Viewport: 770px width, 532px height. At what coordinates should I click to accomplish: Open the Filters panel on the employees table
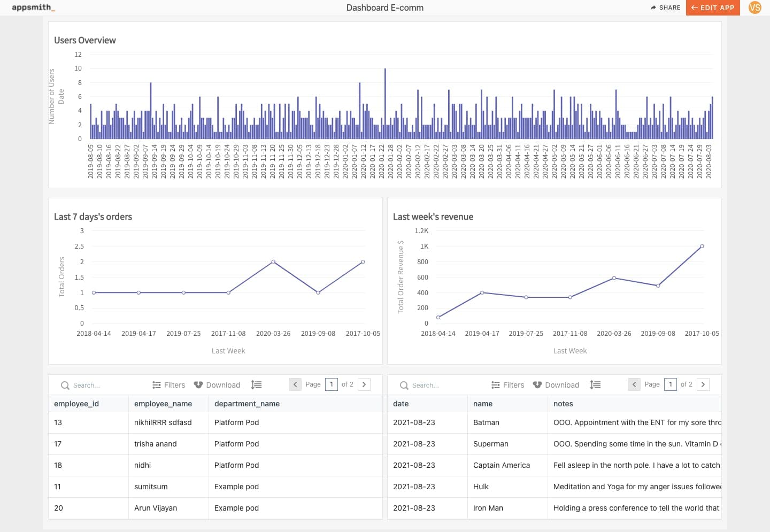[168, 384]
